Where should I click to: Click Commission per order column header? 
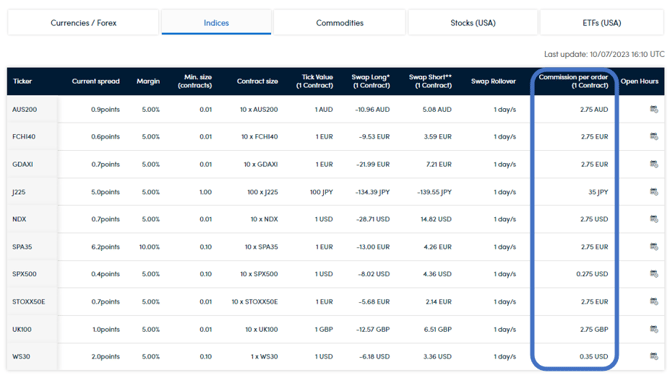click(x=573, y=81)
